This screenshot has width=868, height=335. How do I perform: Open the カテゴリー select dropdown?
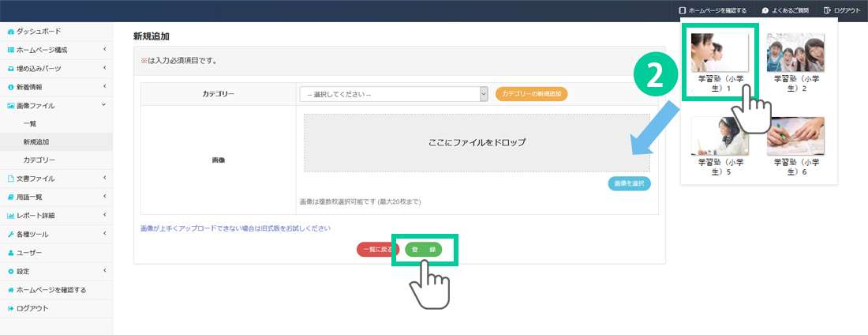pos(394,94)
